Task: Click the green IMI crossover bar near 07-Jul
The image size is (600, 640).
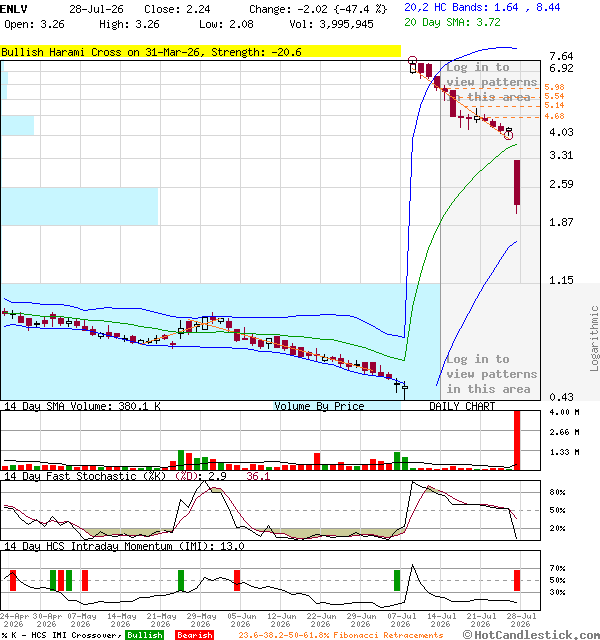Action: 397,580
